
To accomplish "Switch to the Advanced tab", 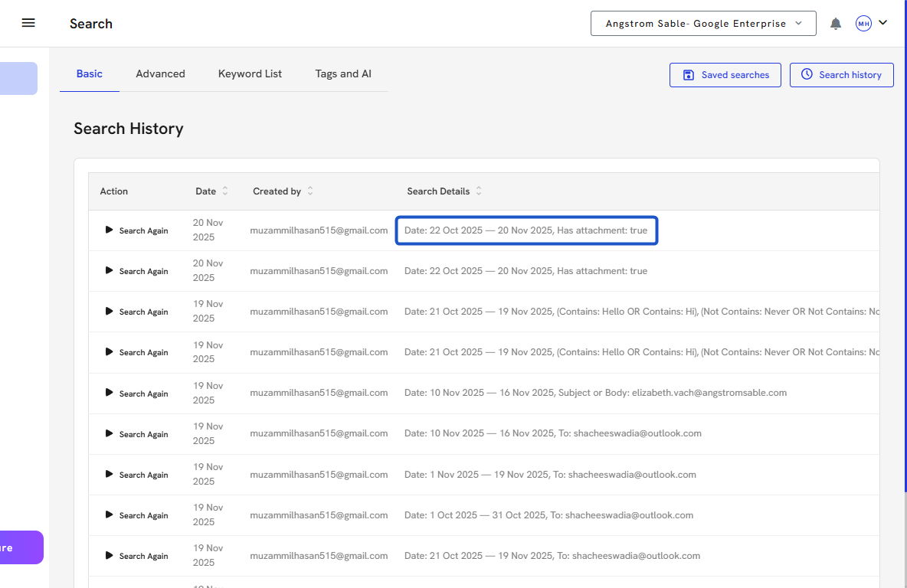I will click(x=160, y=74).
